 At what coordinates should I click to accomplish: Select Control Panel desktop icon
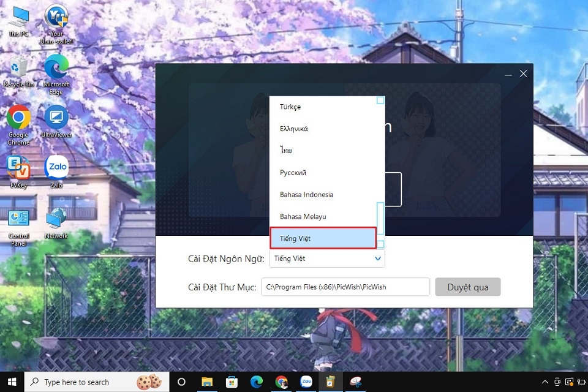18,228
